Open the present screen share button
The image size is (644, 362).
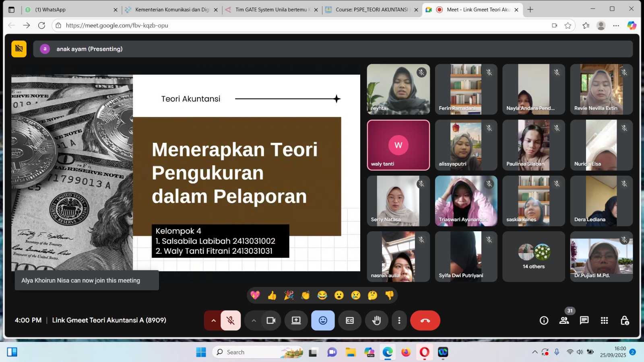(296, 321)
